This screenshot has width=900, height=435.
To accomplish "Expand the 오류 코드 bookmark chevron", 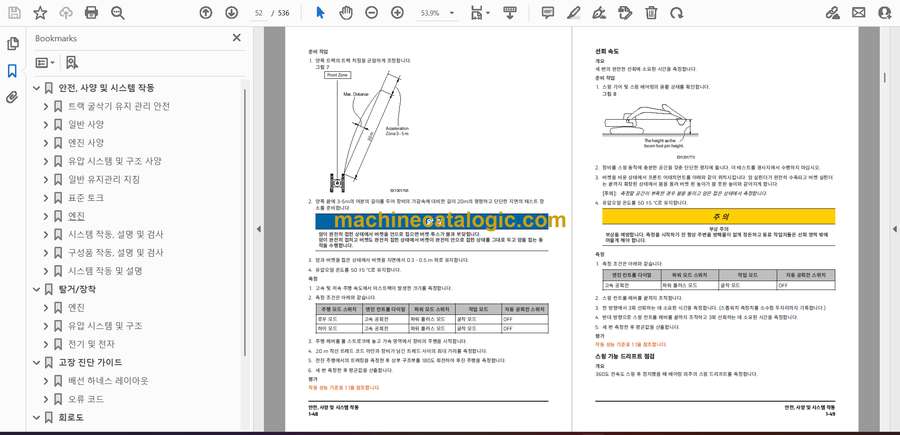I will click(46, 399).
